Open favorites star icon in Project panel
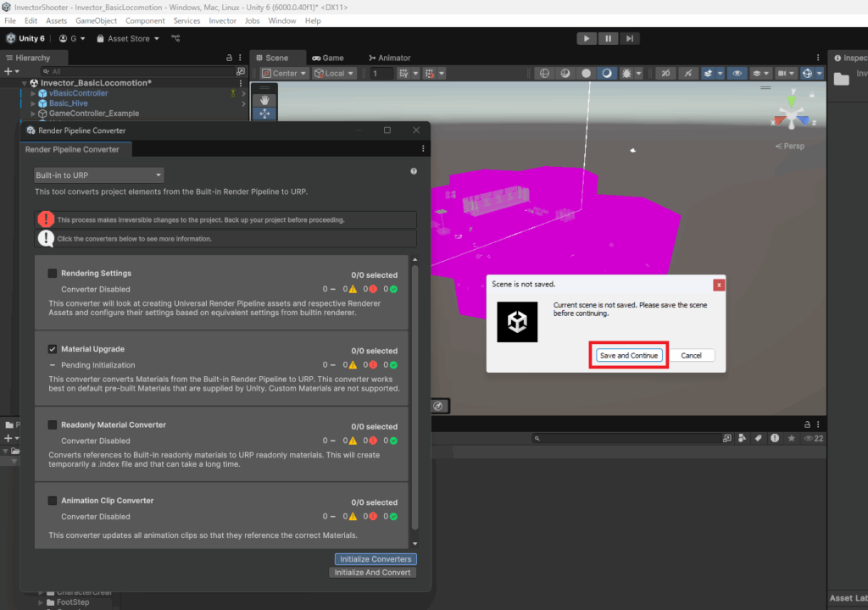The width and height of the screenshot is (868, 610). coord(792,438)
